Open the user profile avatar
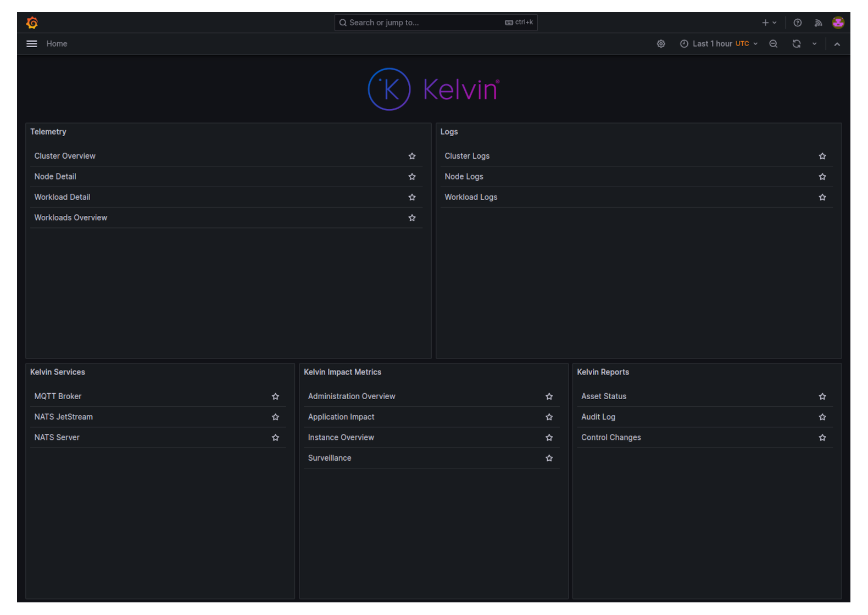Image resolution: width=868 pixels, height=615 pixels. [x=838, y=23]
